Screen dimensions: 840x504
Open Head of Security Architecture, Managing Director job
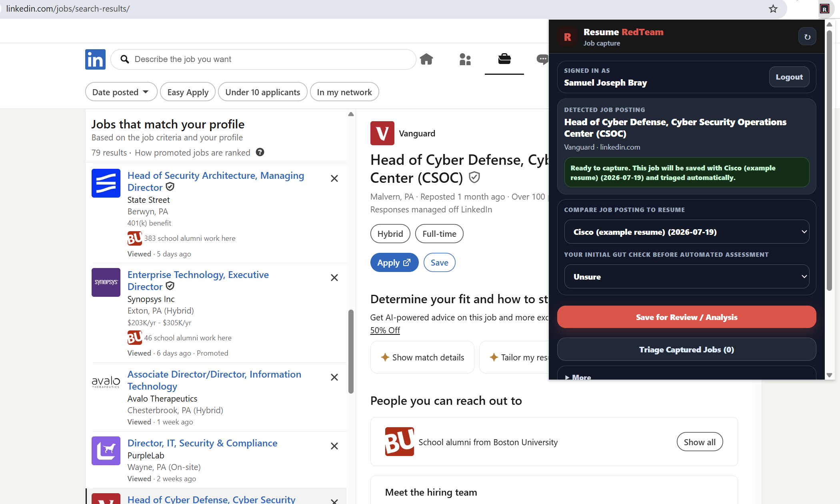coord(216,181)
